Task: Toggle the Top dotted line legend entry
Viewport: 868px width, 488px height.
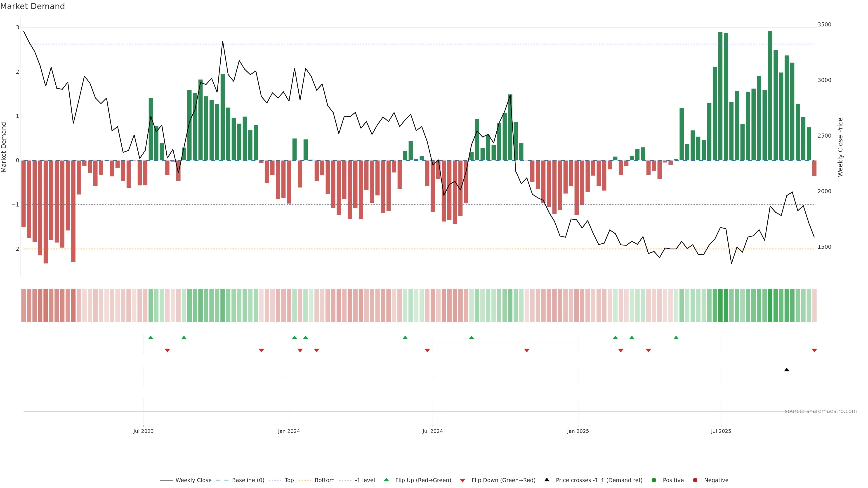Action: pos(289,480)
